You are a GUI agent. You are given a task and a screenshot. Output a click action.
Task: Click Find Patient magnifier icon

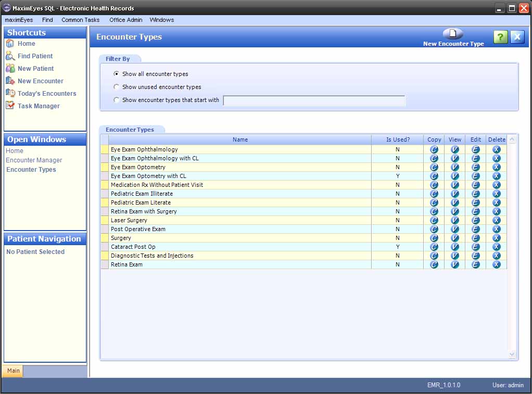click(10, 56)
